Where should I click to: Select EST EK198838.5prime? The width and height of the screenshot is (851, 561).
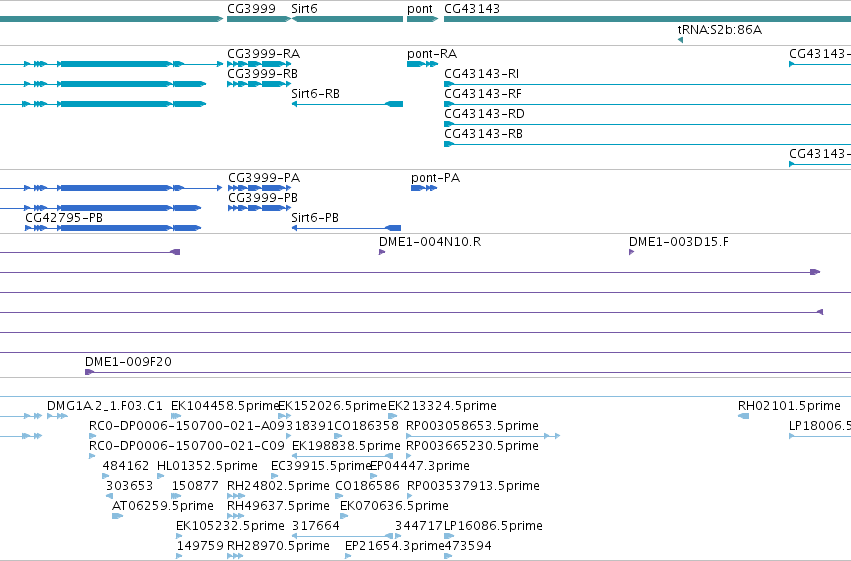(x=342, y=456)
